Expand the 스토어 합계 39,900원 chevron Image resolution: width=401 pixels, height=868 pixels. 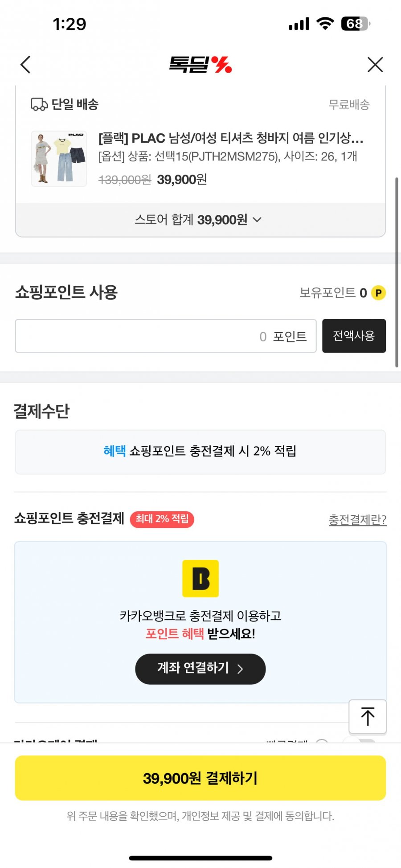pos(257,219)
